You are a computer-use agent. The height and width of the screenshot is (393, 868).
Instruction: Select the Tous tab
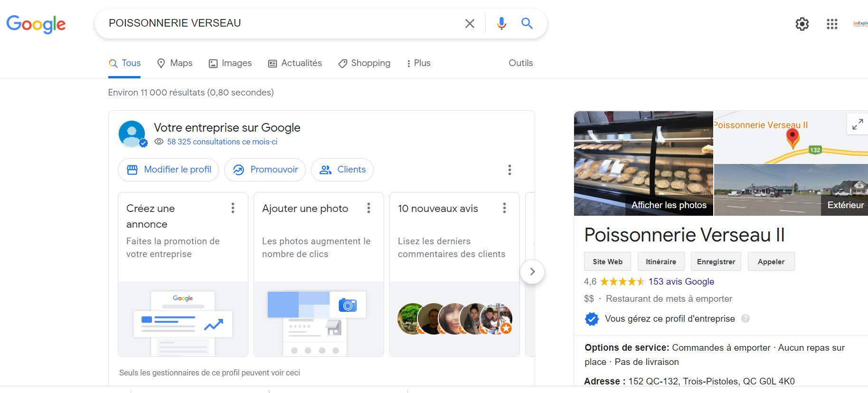coord(124,63)
